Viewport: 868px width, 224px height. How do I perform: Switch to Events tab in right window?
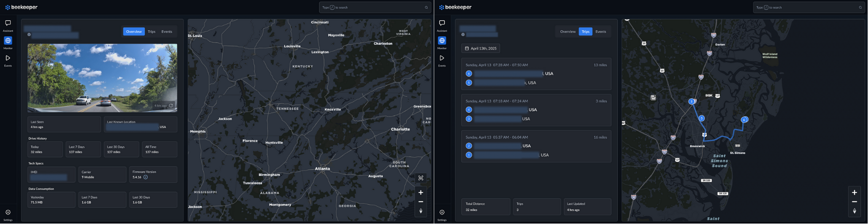(x=601, y=32)
